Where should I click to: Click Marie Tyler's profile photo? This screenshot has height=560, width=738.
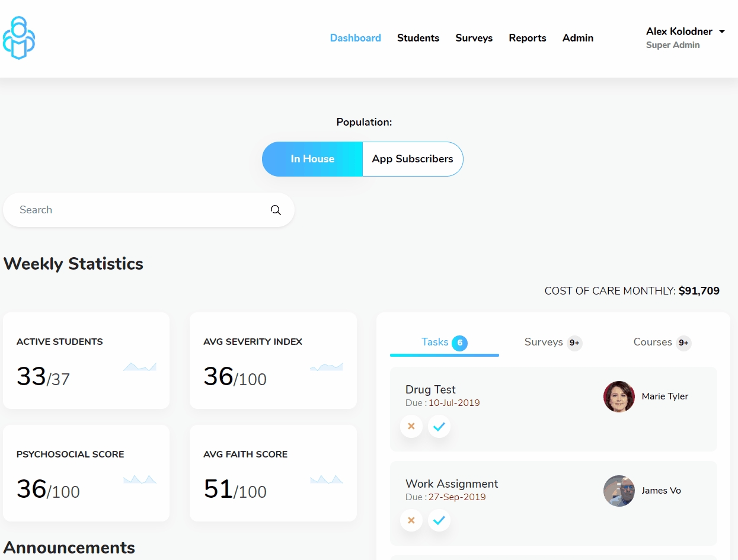[619, 396]
